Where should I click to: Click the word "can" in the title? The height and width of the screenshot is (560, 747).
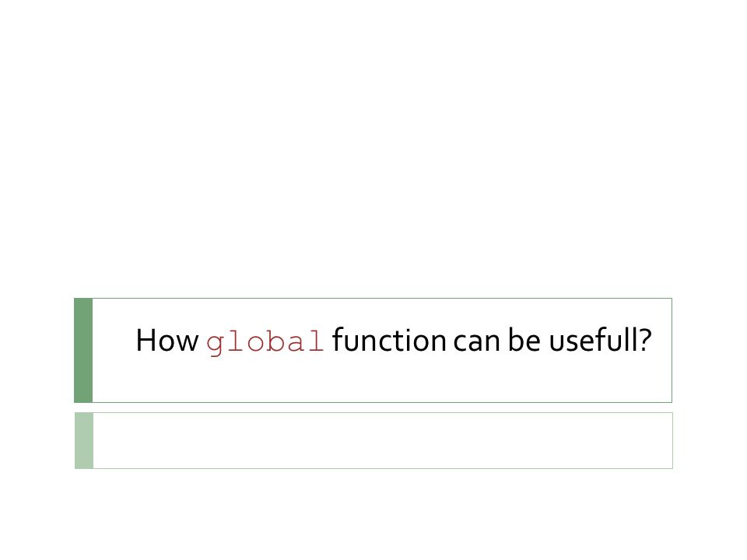(477, 342)
